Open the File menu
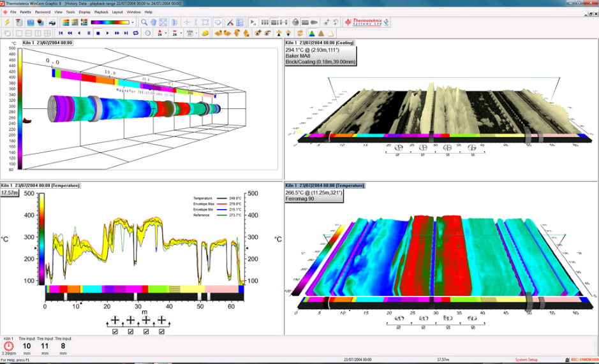This screenshot has width=599, height=364. click(13, 12)
